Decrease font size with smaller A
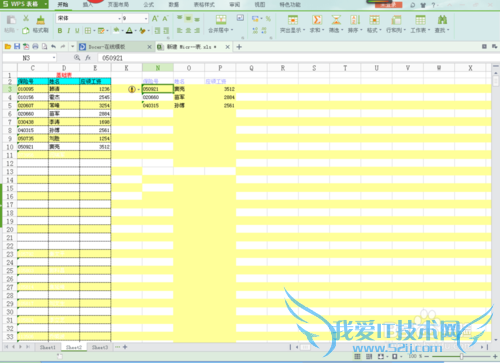500x363 pixels. click(165, 18)
